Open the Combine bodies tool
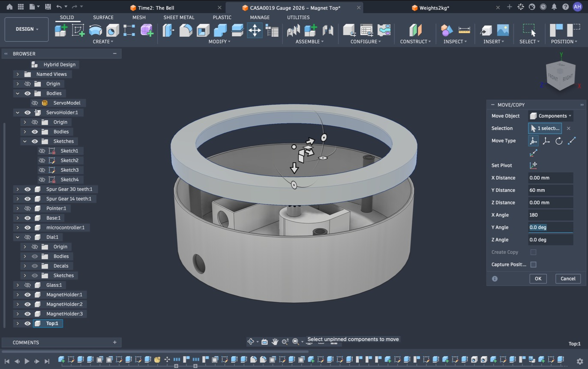Image resolution: width=588 pixels, height=369 pixels. [x=220, y=30]
